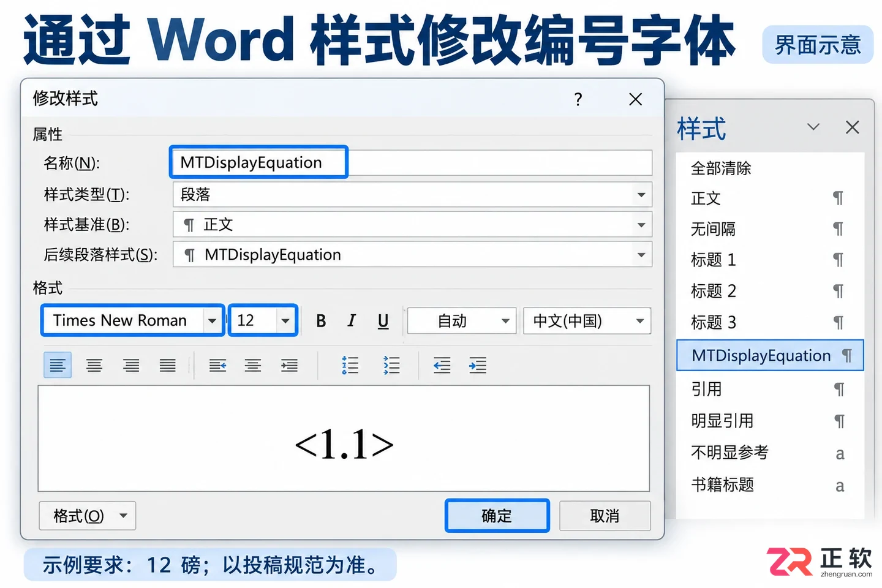Close the Modify Style dialog
The height and width of the screenshot is (588, 882).
coord(636,99)
